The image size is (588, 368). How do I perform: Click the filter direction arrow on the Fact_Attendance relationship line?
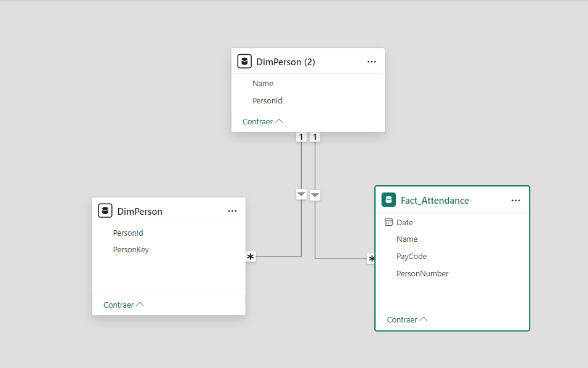pos(315,195)
